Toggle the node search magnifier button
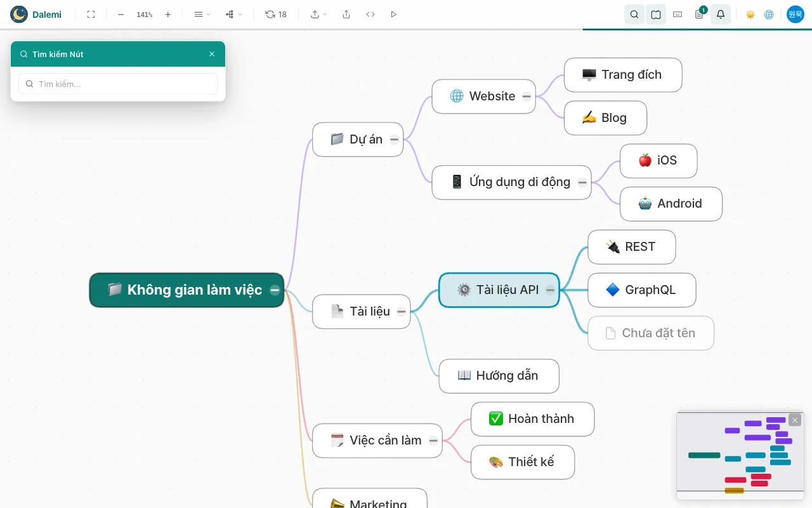The image size is (812, 508). tap(634, 14)
